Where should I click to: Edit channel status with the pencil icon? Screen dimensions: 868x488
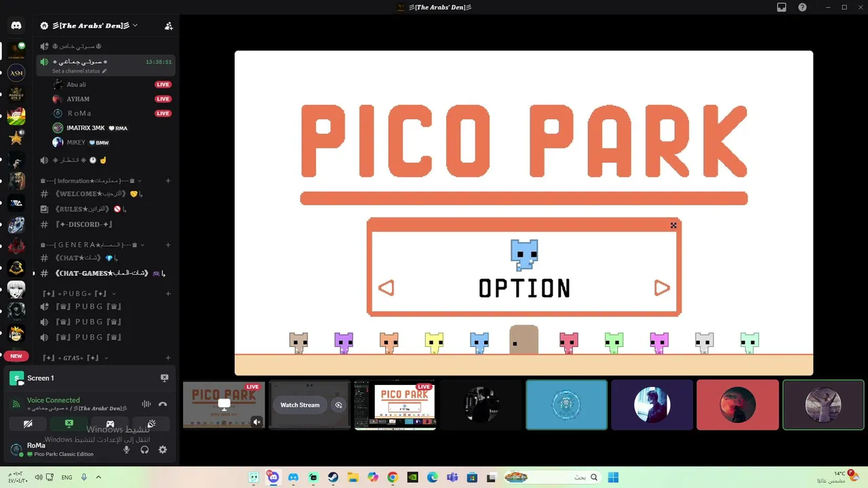(104, 71)
